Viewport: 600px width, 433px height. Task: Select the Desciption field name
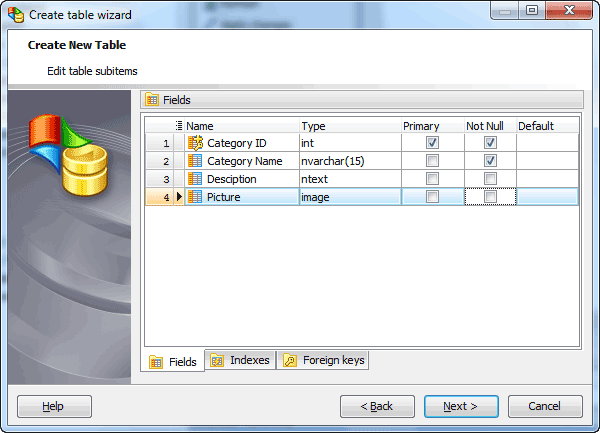232,179
